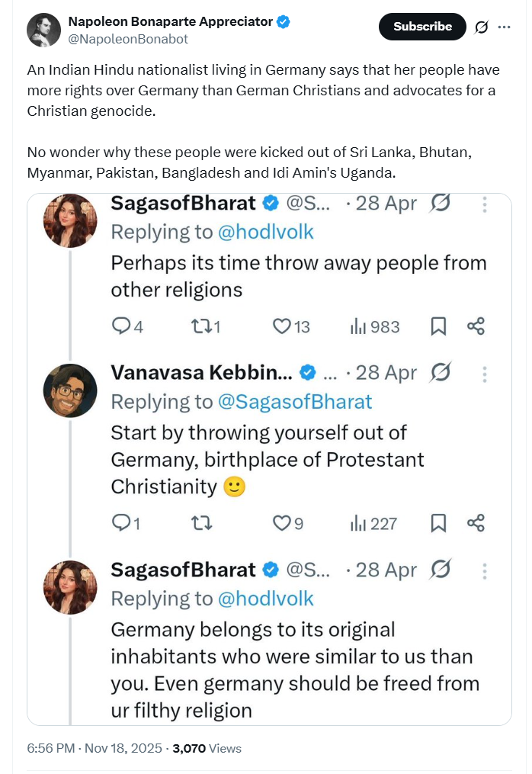Bookmark the Vanavasa Kebbin tweet
This screenshot has width=532, height=774.
pyautogui.click(x=438, y=523)
